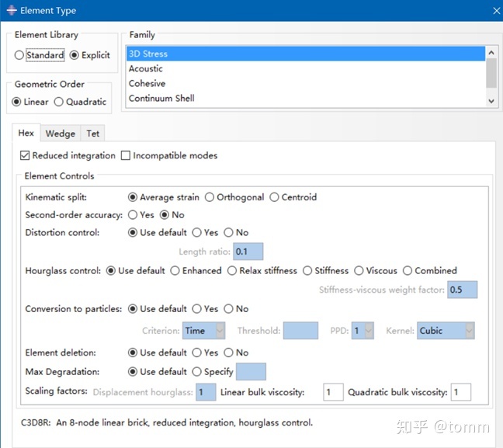Click the Max Degradation value field
The width and height of the screenshot is (503, 448).
tap(251, 372)
